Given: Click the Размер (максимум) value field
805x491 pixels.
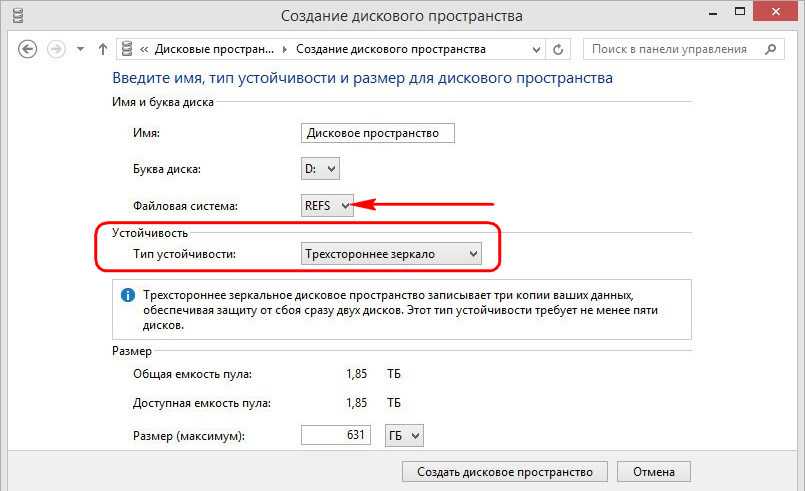Looking at the screenshot, I should coord(336,435).
